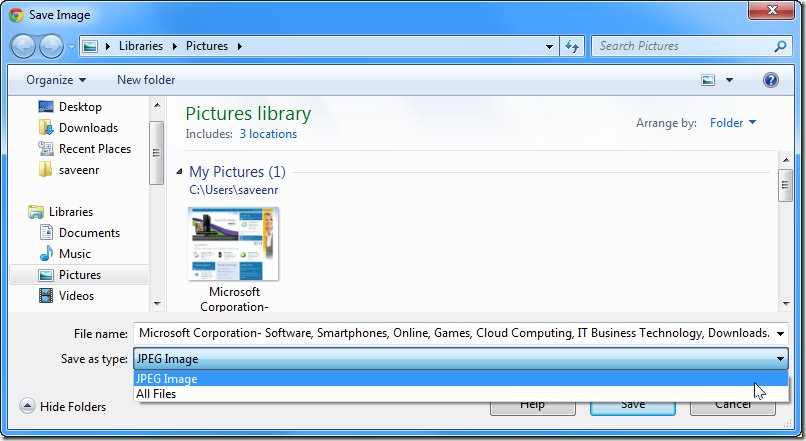
Task: Click the Save button
Action: point(632,405)
